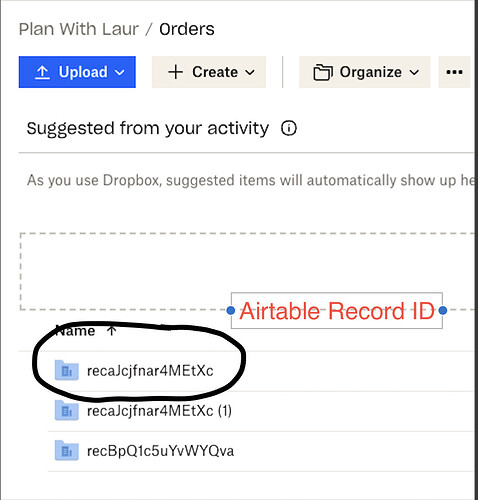The width and height of the screenshot is (478, 500).
Task: Click the dashed drop zone area
Action: [247, 272]
